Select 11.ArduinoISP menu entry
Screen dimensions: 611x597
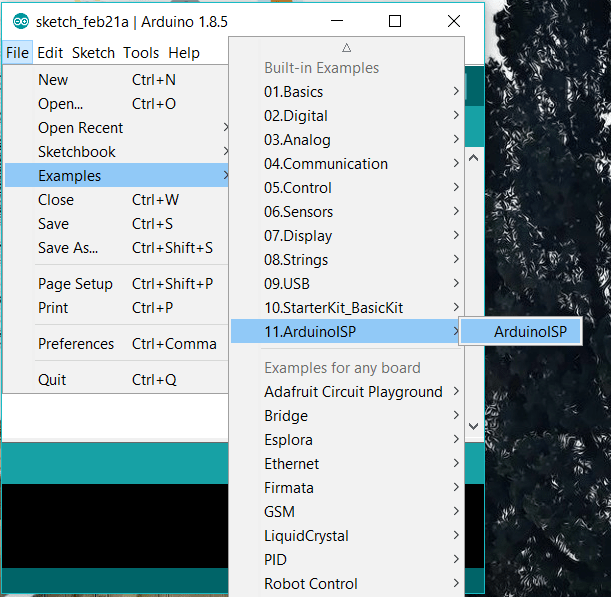point(346,332)
